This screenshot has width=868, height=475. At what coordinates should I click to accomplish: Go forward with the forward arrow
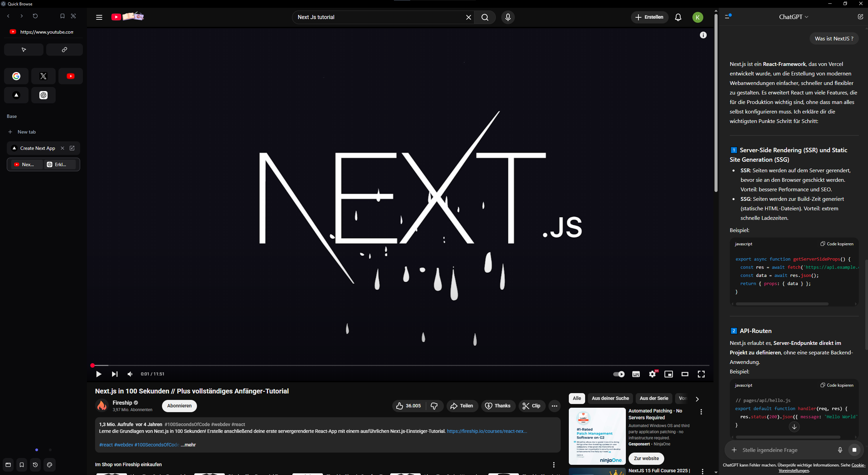tap(22, 16)
